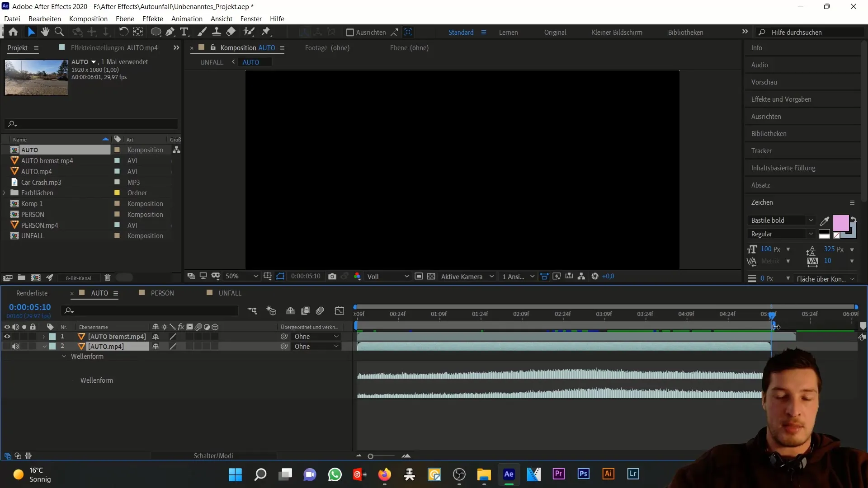Toggle the Ausrichten snapping checkbox
This screenshot has width=868, height=488.
(349, 33)
